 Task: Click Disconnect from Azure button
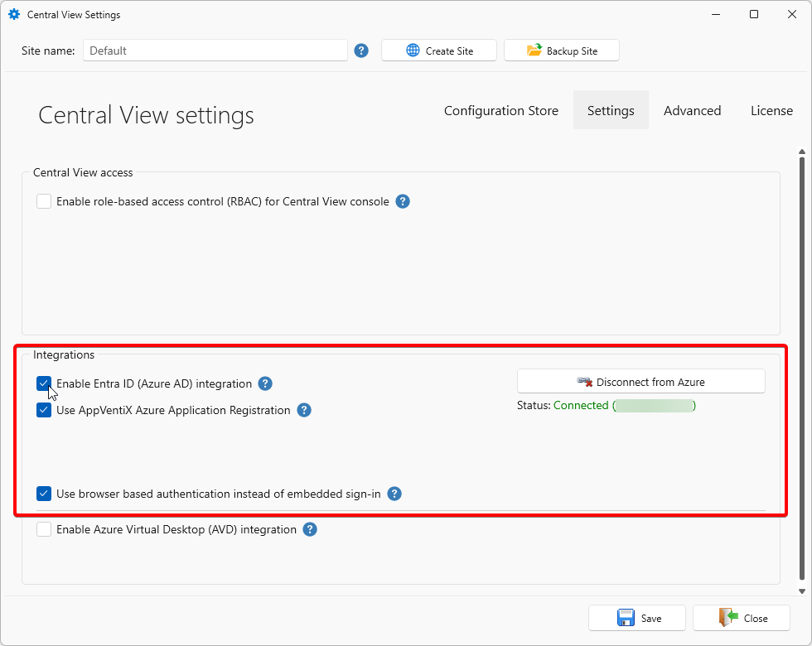(x=641, y=382)
